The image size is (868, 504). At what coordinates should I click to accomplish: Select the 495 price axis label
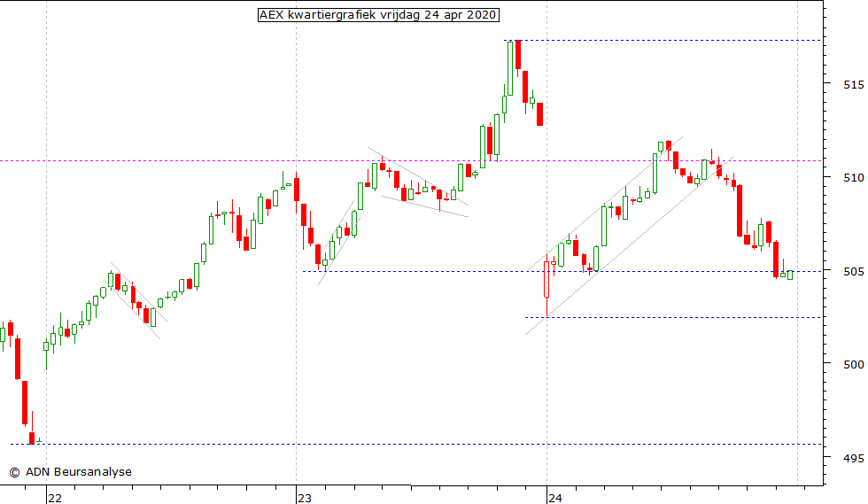(853, 458)
